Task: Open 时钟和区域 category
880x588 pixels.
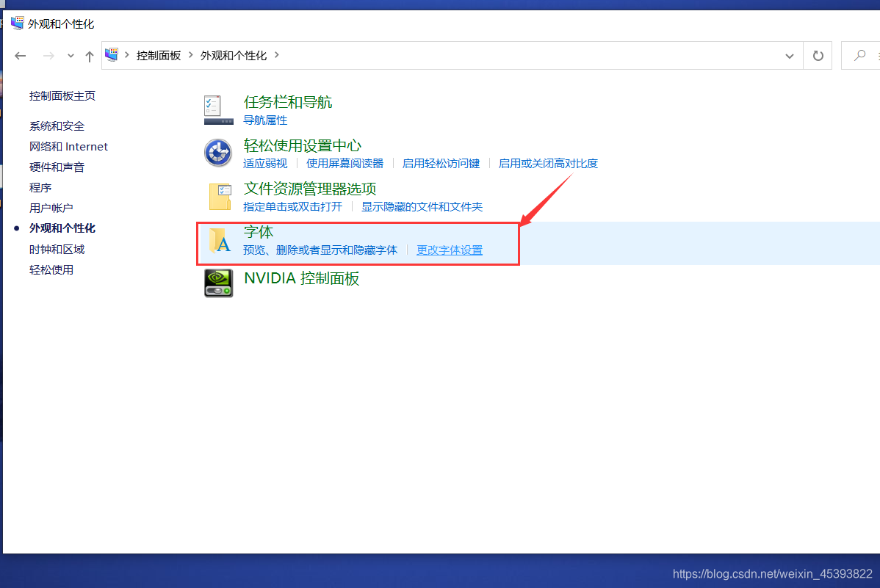Action: tap(57, 249)
